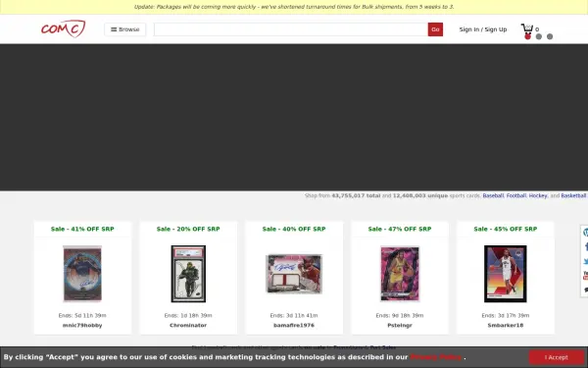Click seller name Smbarker18
Viewport: 588px width, 368px height.
[506, 325]
